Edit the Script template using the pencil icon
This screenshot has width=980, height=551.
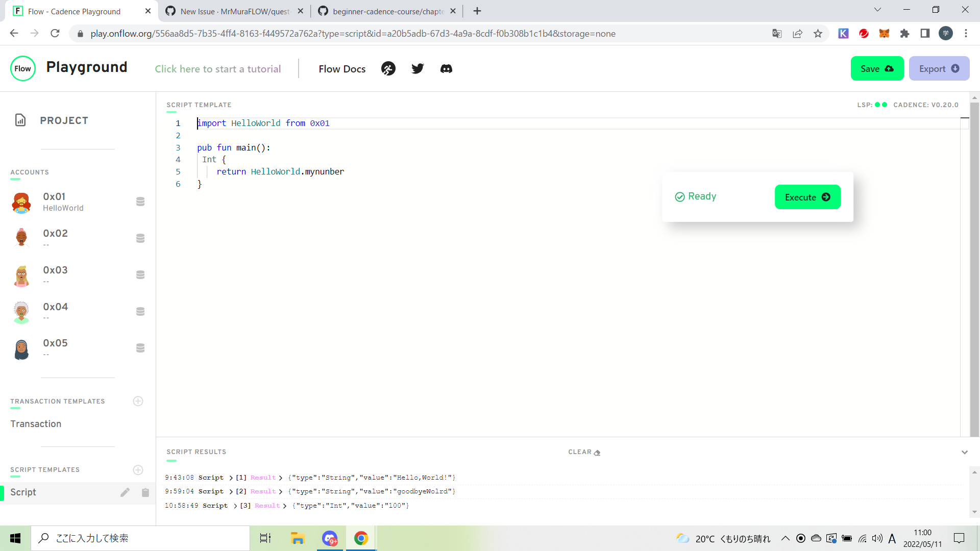tap(125, 492)
